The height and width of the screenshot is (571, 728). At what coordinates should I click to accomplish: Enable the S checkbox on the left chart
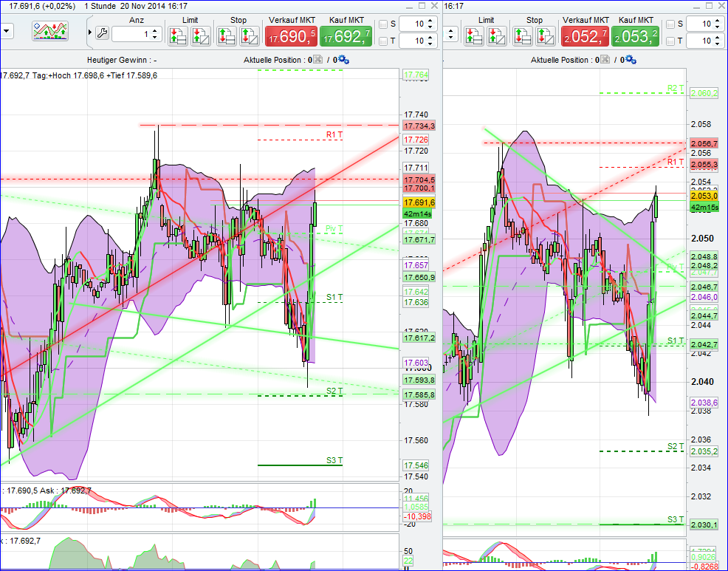pyautogui.click(x=382, y=23)
